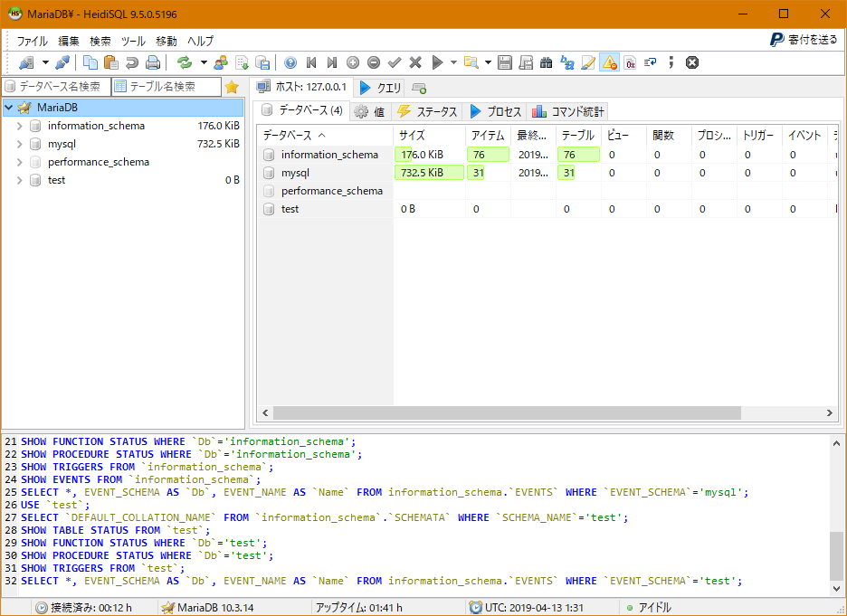Open the run query dropdown arrow

coord(452,62)
